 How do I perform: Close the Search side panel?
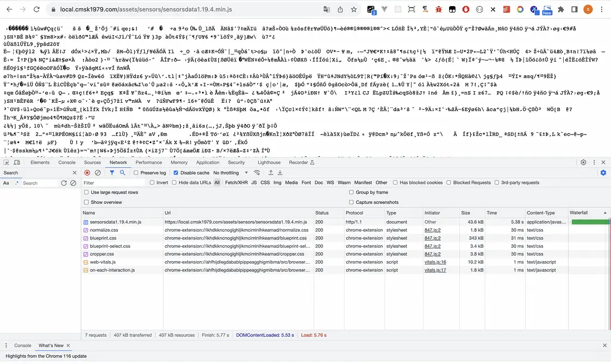[x=75, y=172]
